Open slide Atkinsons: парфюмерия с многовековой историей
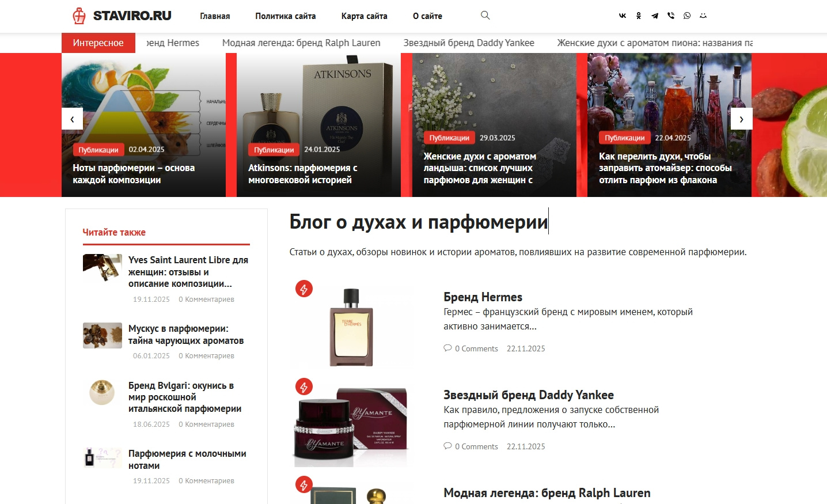827x504 pixels. [x=303, y=174]
